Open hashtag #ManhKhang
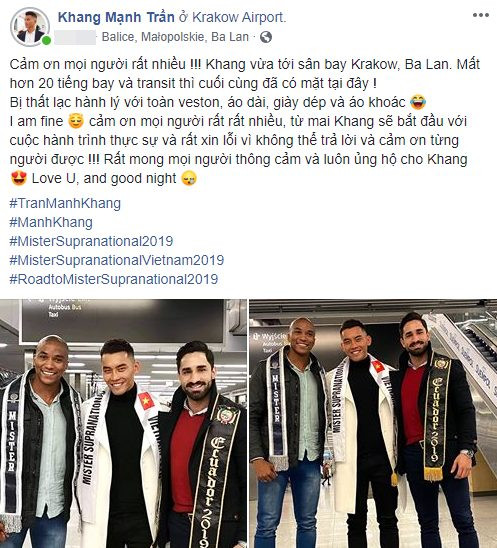This screenshot has width=497, height=548. click(x=51, y=222)
